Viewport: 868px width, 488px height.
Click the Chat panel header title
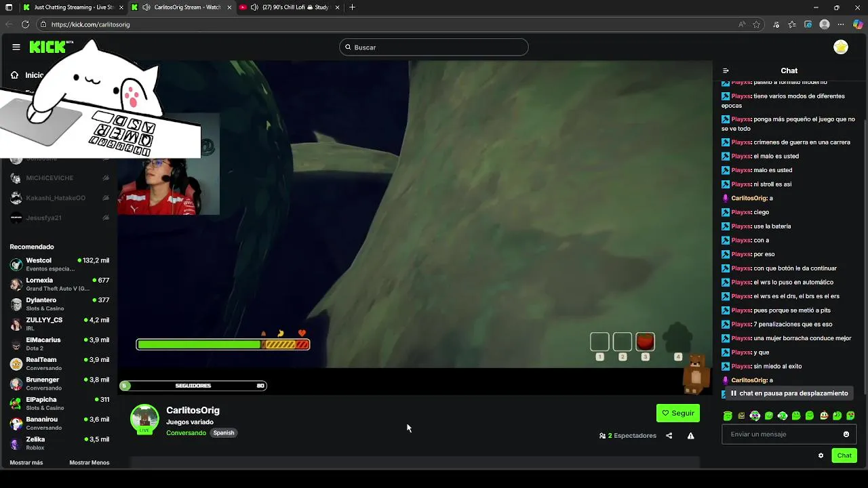tap(789, 70)
